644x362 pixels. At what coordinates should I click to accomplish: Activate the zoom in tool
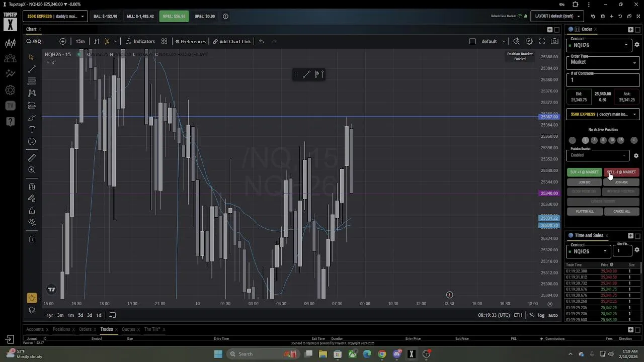[x=32, y=170]
